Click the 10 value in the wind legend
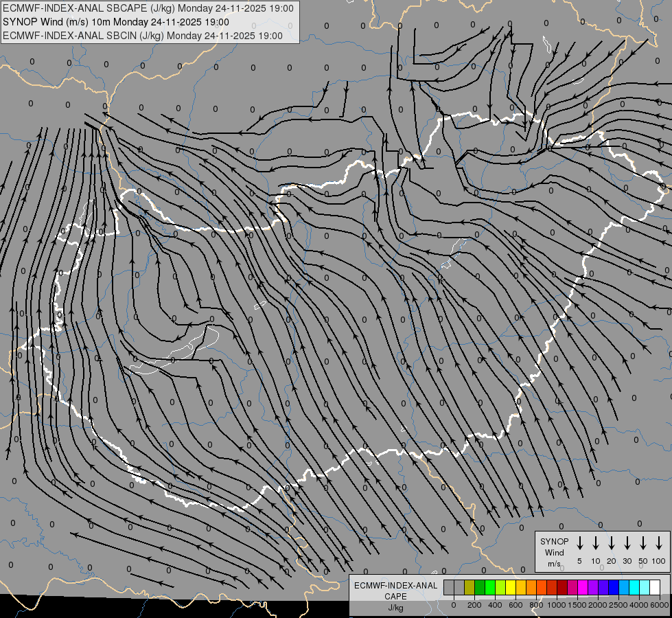This screenshot has height=618, width=672. point(595,561)
